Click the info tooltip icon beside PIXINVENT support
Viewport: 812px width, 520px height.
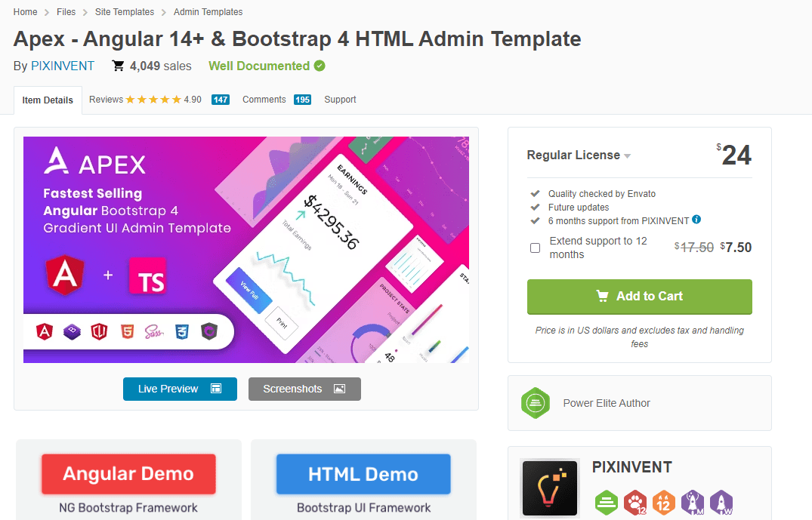[694, 220]
